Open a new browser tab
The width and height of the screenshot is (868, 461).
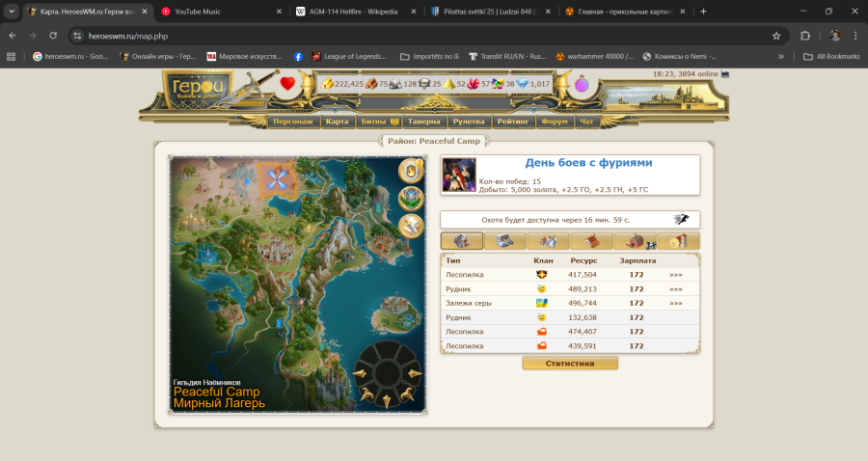(x=703, y=11)
